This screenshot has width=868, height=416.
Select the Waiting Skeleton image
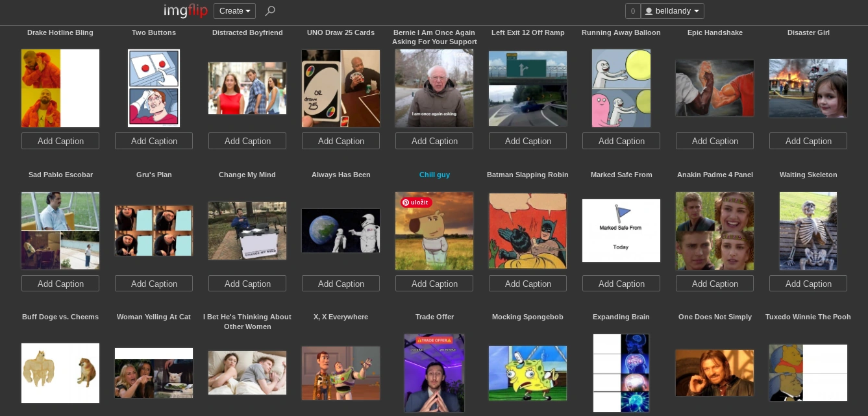808,230
